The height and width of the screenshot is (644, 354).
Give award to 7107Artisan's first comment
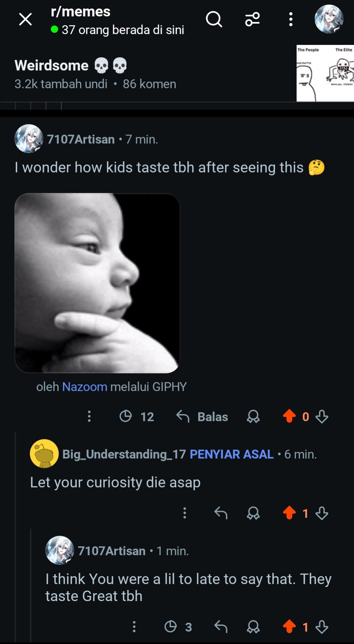[253, 416]
